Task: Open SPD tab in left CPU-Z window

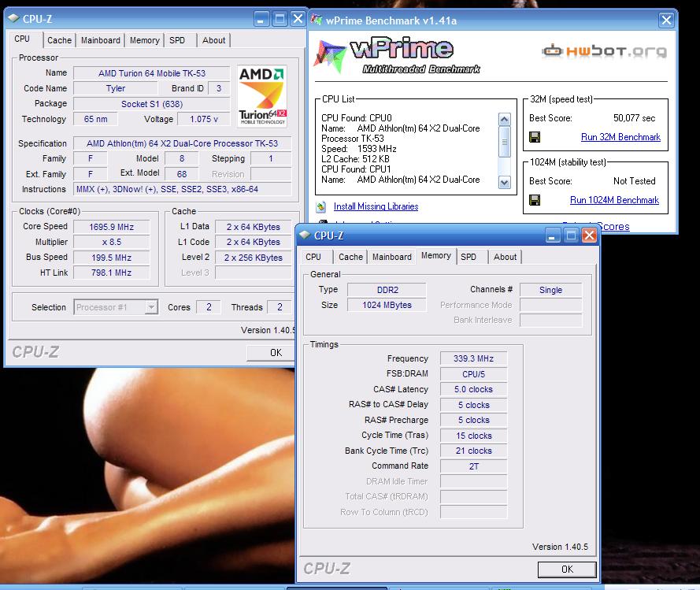Action: [x=177, y=40]
